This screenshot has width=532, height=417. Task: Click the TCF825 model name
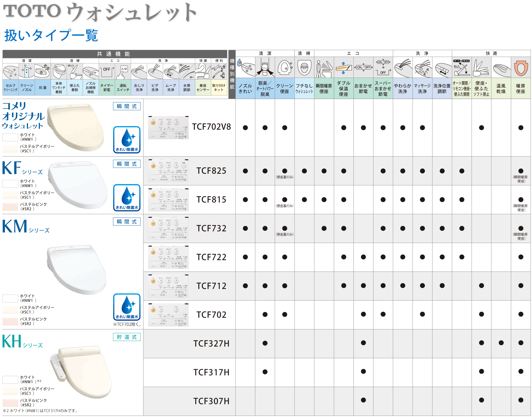point(211,171)
